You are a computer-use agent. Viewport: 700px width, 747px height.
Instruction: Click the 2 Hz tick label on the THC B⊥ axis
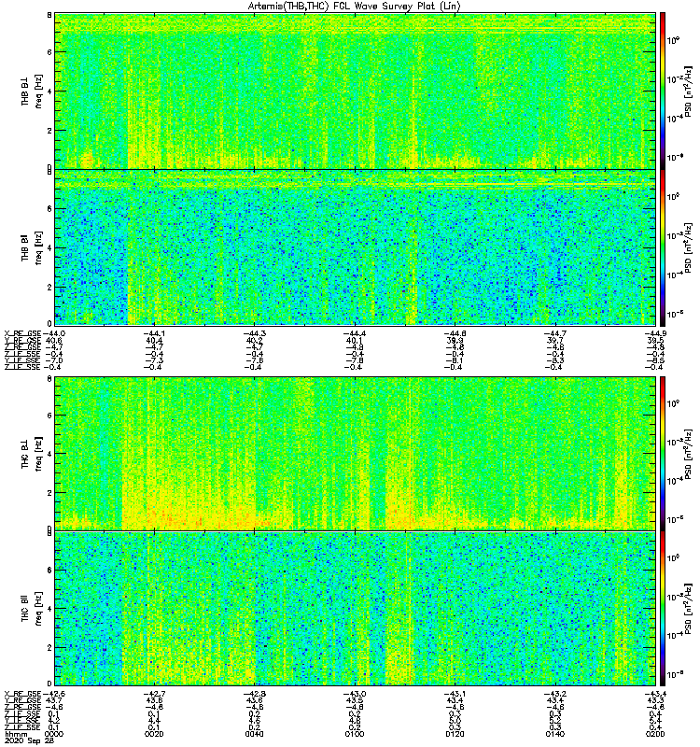(x=49, y=493)
